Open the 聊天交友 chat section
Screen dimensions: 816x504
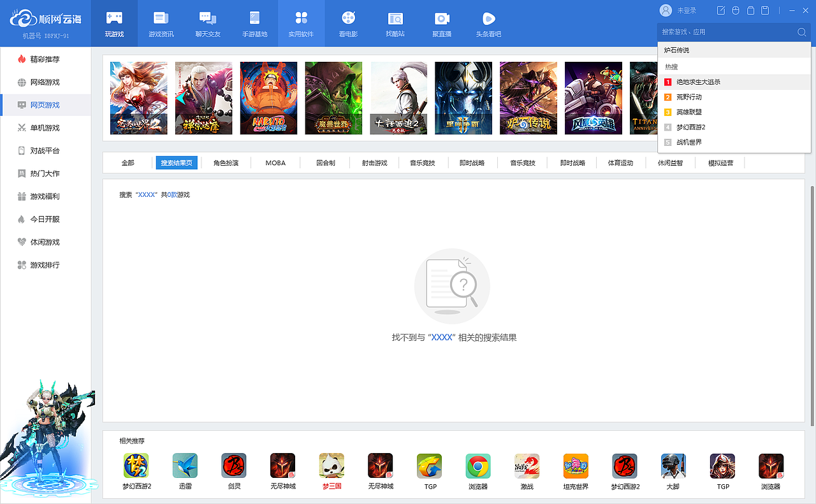pyautogui.click(x=208, y=24)
